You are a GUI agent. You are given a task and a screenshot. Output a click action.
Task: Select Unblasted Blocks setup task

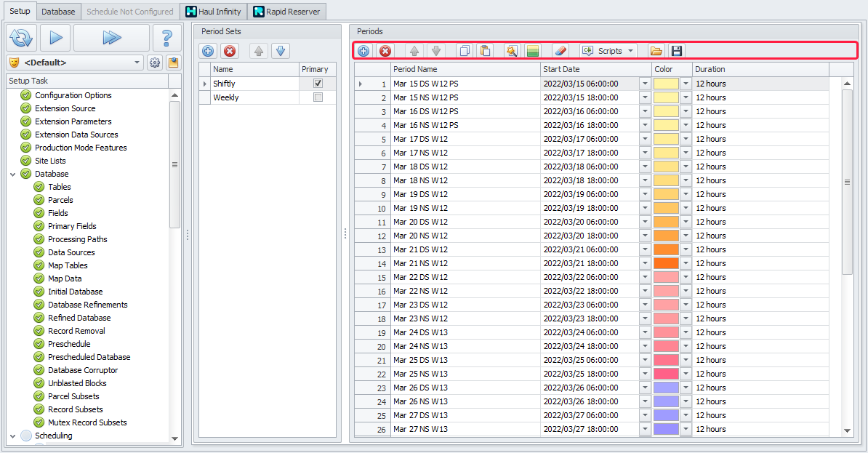[x=77, y=383]
